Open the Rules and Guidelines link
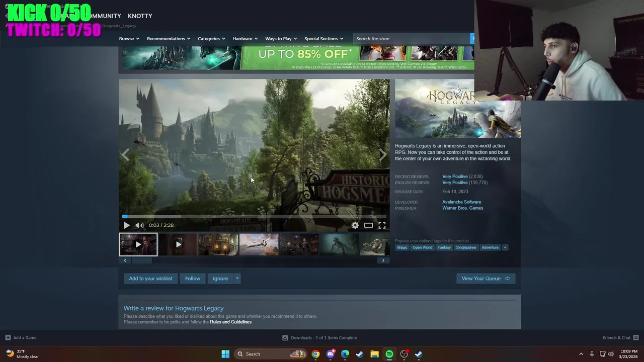 (230, 322)
